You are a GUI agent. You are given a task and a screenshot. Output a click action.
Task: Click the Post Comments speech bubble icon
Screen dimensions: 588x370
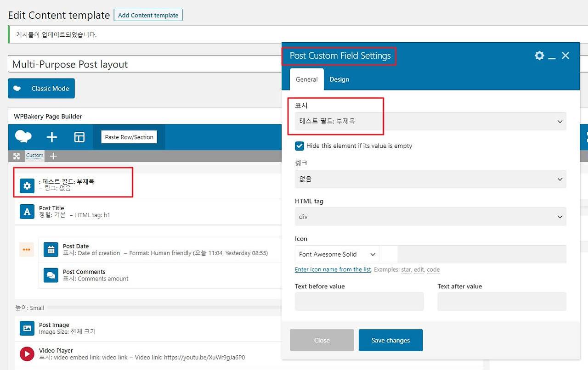[51, 275]
